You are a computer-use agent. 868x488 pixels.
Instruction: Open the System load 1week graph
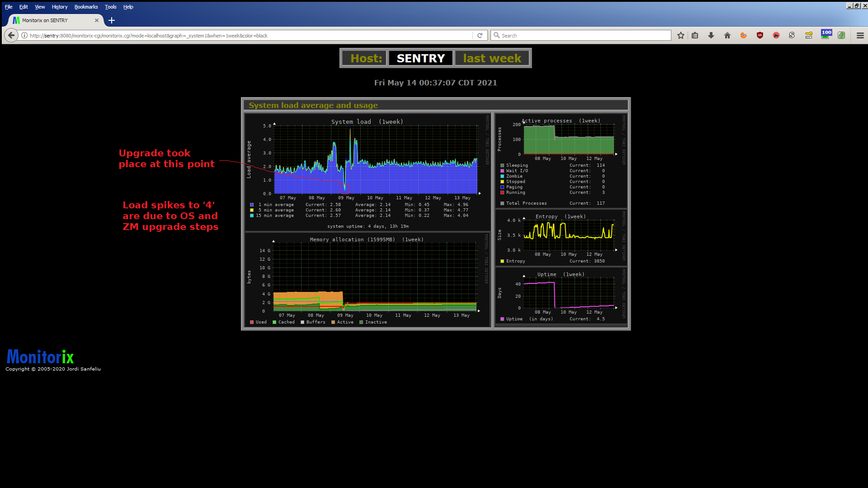[368, 172]
